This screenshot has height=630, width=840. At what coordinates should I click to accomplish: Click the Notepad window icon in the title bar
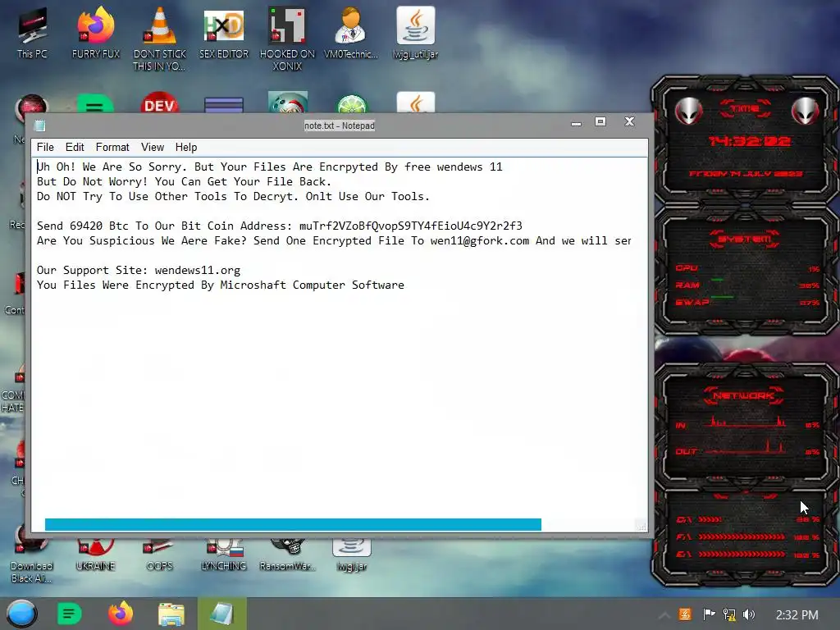tap(39, 126)
